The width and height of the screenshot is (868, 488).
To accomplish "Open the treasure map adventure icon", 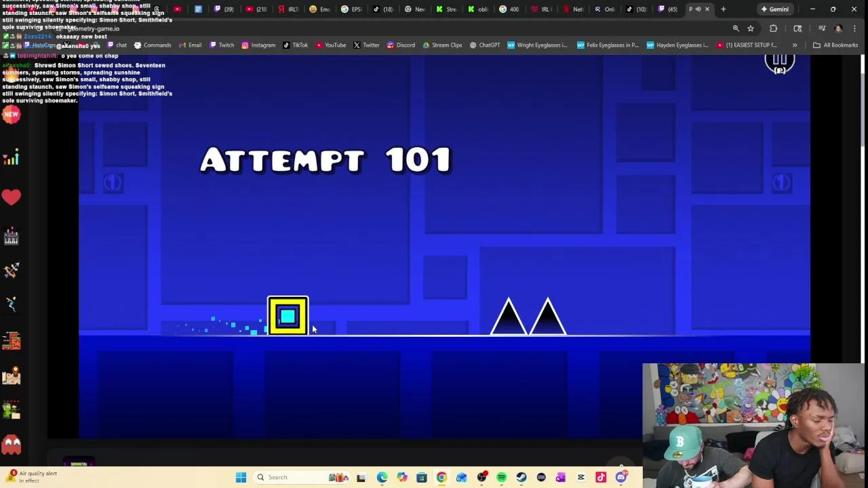I will point(11,375).
